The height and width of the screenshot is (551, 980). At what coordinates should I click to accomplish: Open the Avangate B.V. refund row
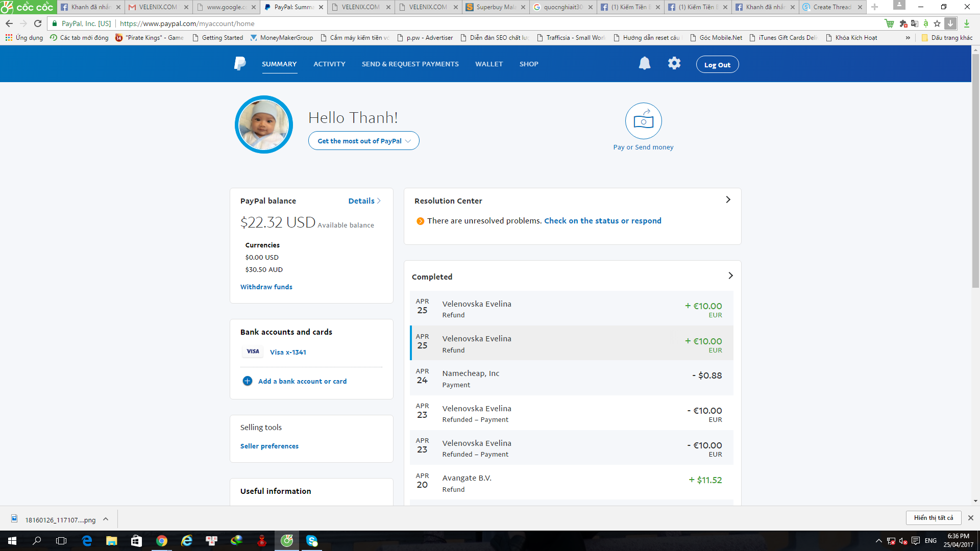tap(572, 483)
